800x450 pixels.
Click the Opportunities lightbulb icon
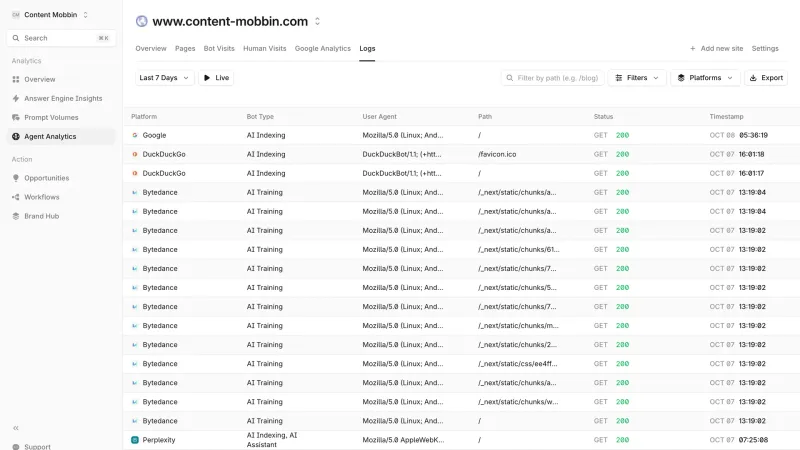16,178
